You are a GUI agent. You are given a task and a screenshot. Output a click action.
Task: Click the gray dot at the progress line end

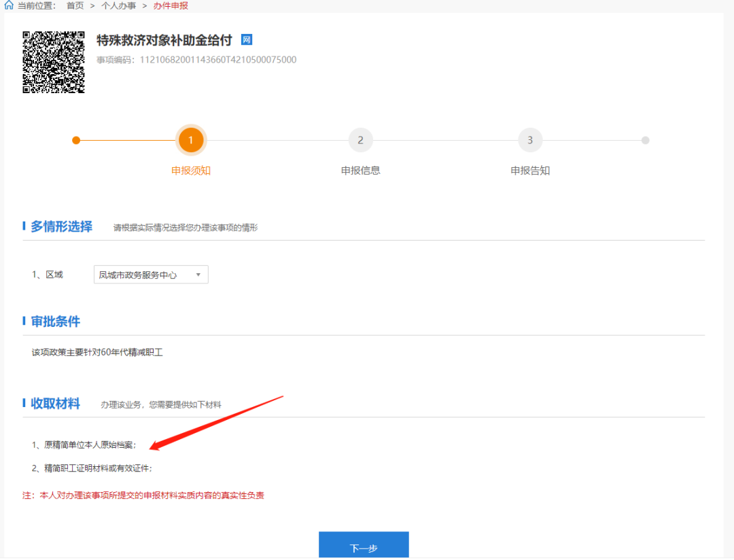(645, 140)
